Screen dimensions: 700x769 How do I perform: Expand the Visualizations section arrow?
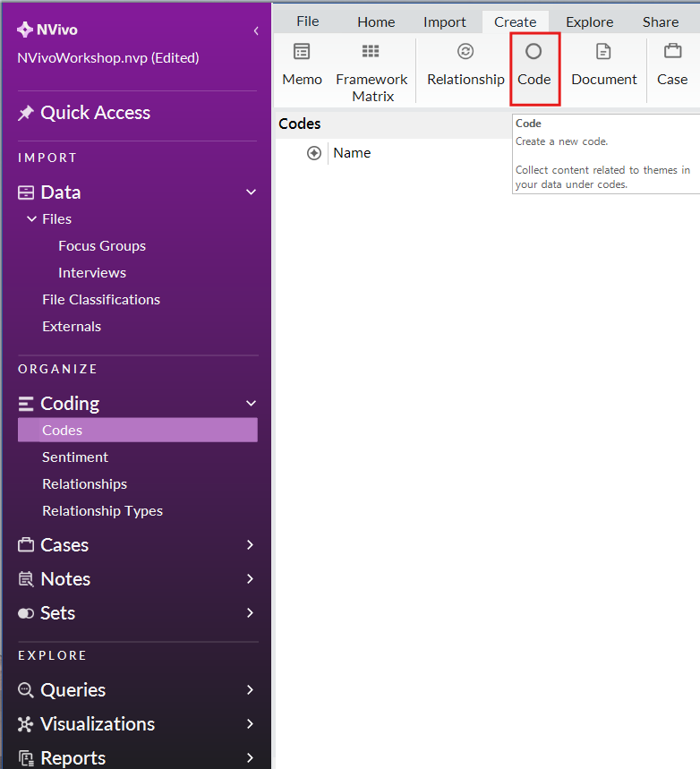coord(250,724)
